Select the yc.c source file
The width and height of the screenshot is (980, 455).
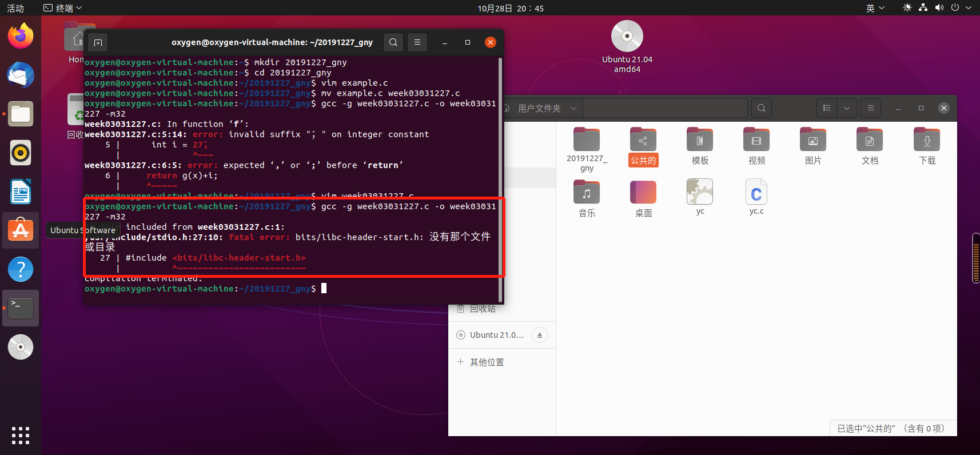click(x=756, y=197)
